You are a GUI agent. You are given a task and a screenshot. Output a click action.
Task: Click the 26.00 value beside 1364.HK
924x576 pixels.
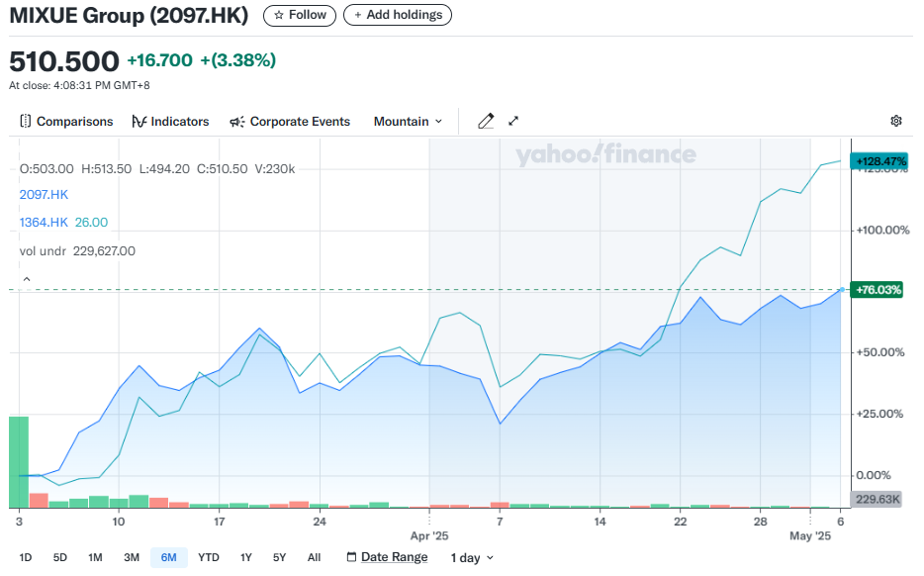click(x=91, y=223)
